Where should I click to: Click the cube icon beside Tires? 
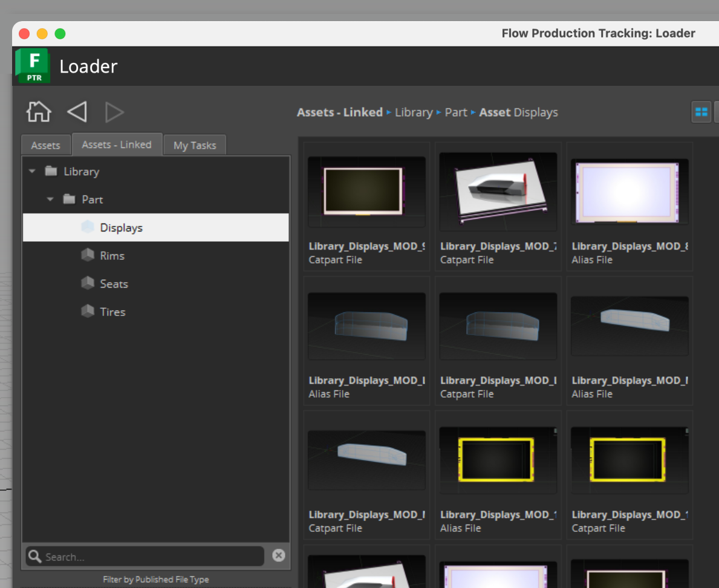(88, 311)
